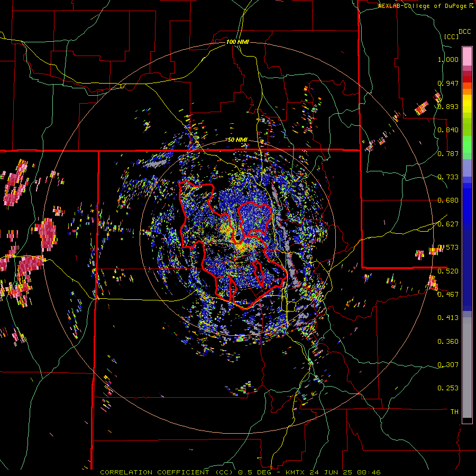476x476 pixels.
Task: Click the 0.413 scale value
Action: coord(448,318)
